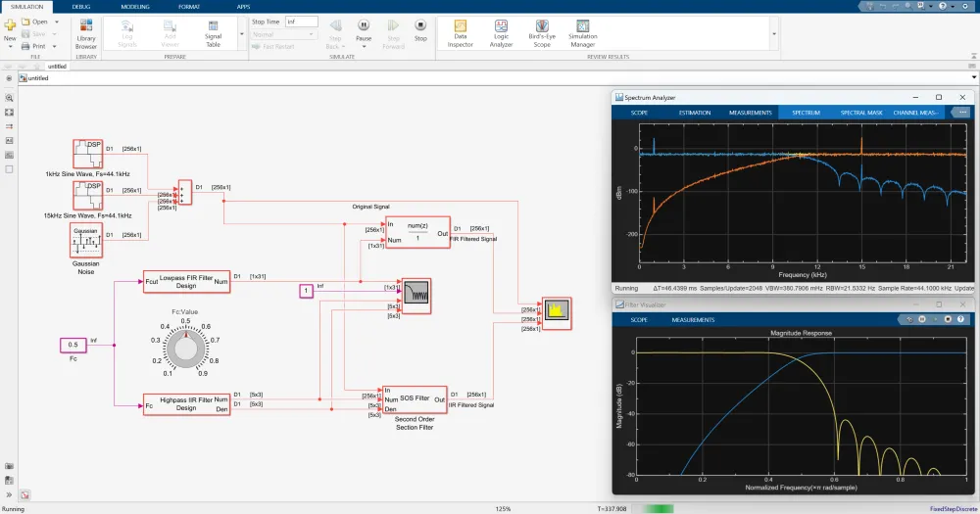Select the FIR num(z) filter block
Screen dimensions: 980x514
tap(417, 232)
